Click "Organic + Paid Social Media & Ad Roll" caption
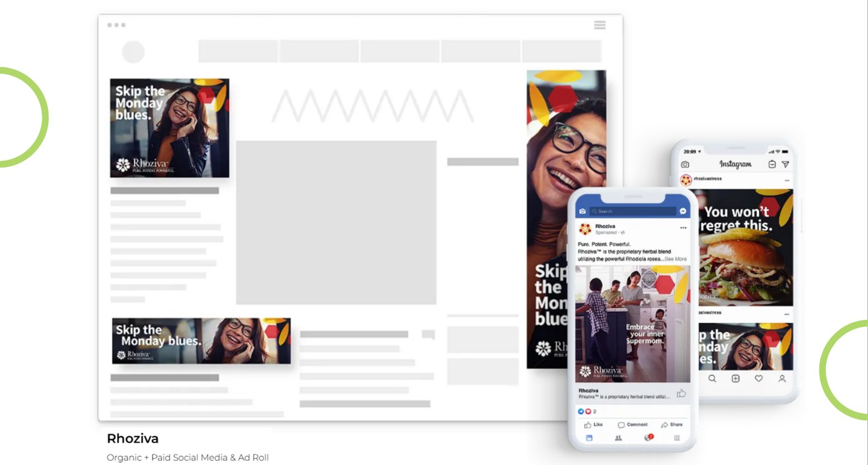 click(187, 458)
